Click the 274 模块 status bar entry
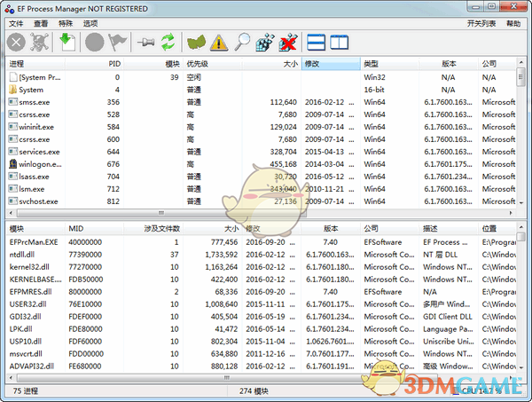 coord(254,390)
